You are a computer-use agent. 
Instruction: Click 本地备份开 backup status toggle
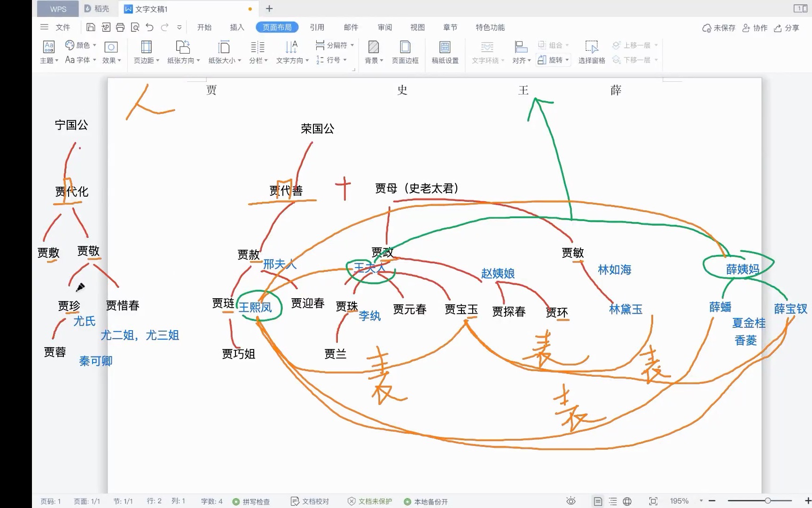tap(426, 501)
